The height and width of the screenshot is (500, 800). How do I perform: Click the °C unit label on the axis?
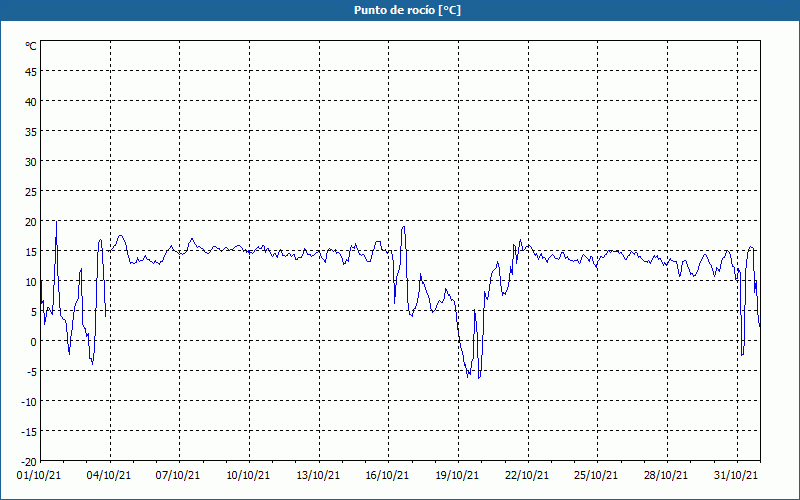coord(31,46)
